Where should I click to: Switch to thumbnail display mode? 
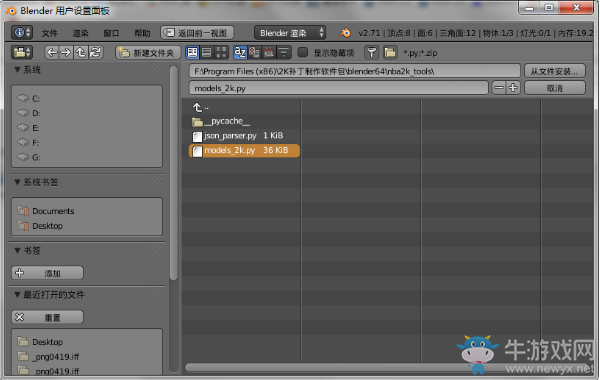pos(221,52)
